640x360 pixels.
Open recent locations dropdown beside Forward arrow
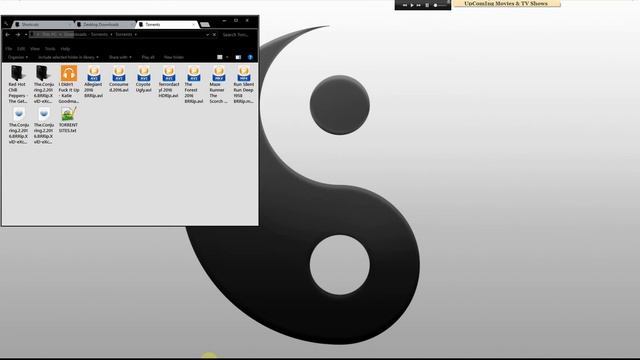26,35
